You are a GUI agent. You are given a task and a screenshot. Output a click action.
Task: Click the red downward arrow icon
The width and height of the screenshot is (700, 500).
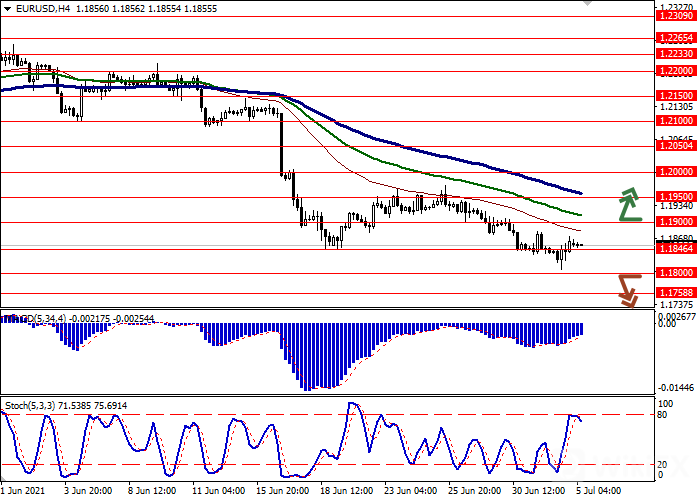(629, 289)
